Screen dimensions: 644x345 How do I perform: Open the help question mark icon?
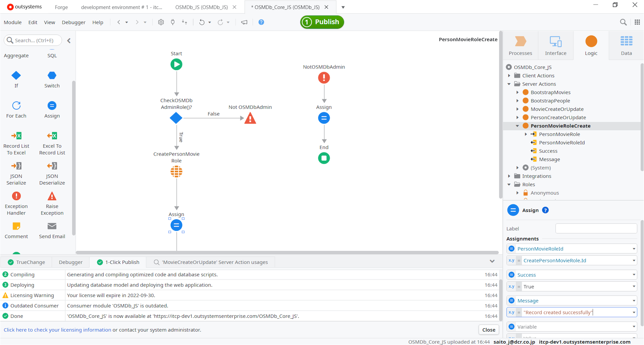[261, 22]
